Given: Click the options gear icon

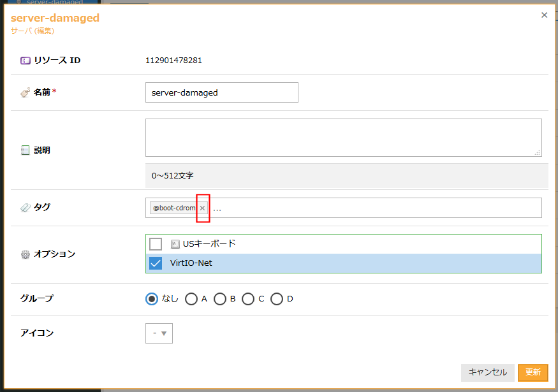Looking at the screenshot, I should point(26,254).
